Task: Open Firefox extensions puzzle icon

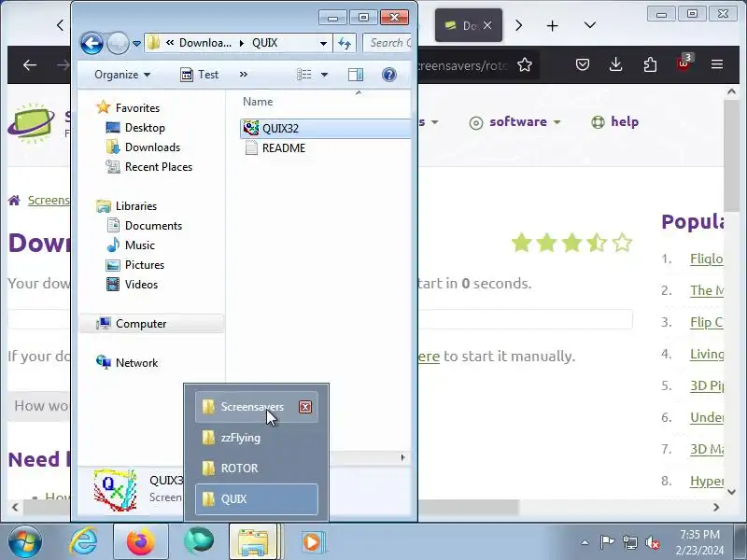Action: click(650, 64)
